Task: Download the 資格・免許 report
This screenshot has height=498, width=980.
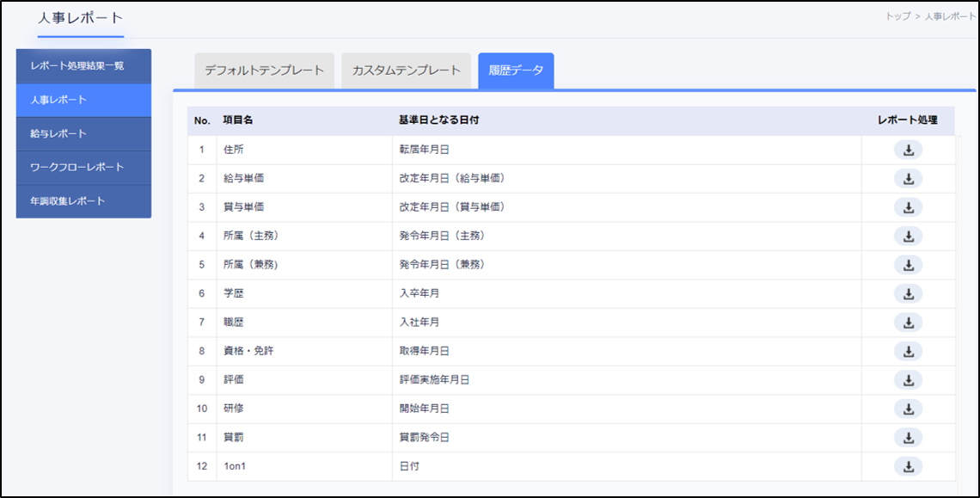Action: pyautogui.click(x=908, y=351)
